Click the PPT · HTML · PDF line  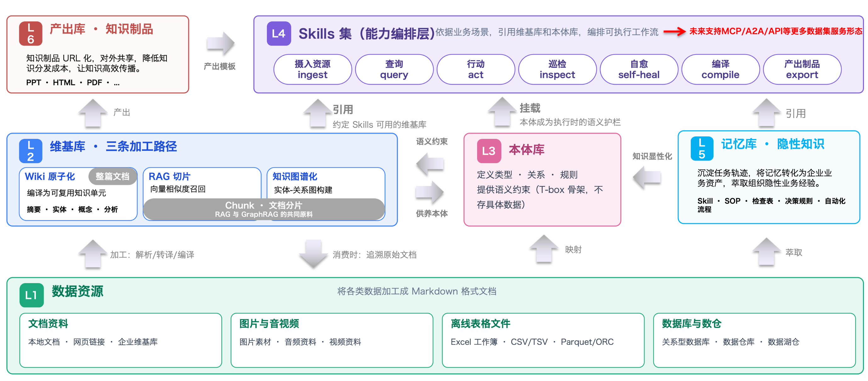point(73,82)
